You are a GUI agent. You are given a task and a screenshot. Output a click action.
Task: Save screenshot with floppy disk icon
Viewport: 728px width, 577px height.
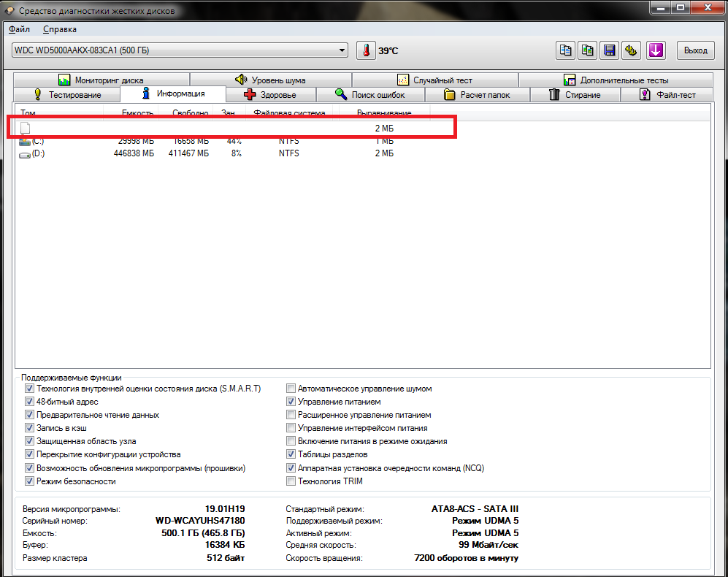(609, 50)
